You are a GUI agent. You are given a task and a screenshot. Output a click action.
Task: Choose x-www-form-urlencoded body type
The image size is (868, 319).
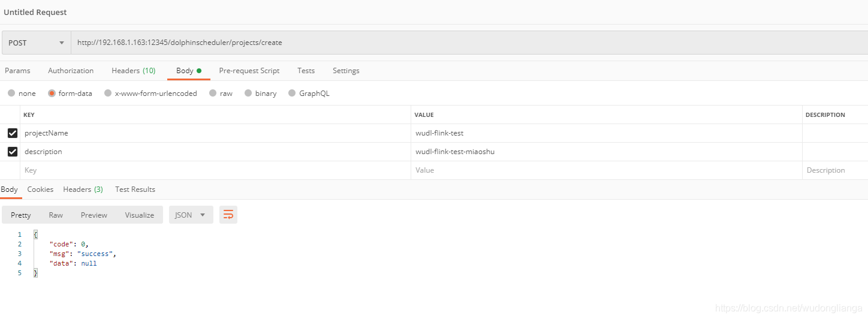(108, 94)
